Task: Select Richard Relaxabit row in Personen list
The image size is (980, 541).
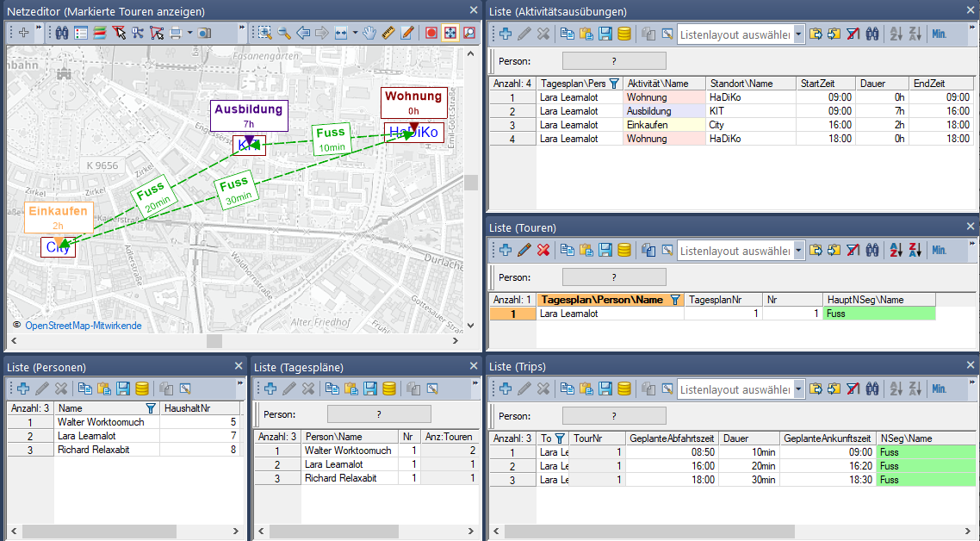Action: (x=93, y=449)
